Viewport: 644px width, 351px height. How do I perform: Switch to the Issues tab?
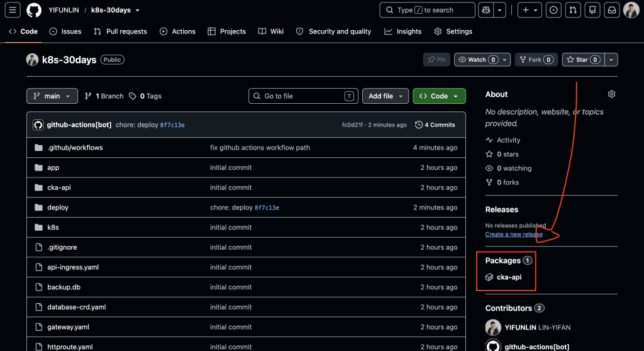(x=65, y=31)
